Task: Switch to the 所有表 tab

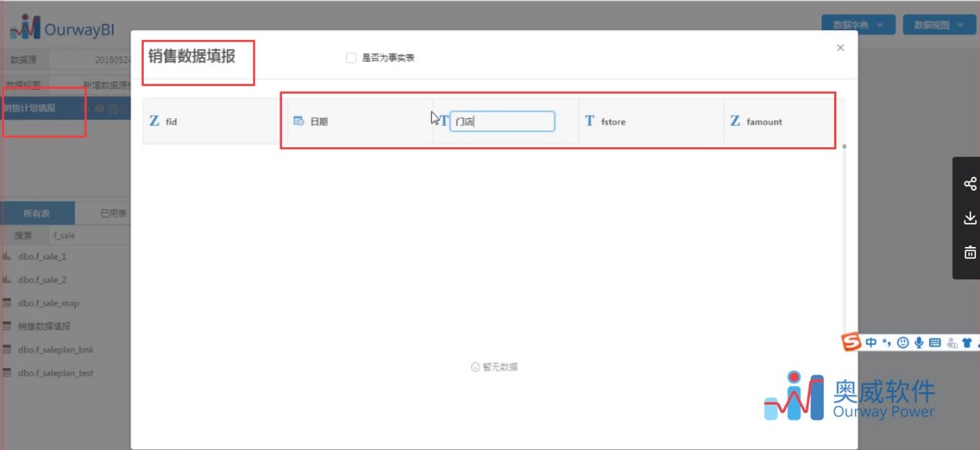Action: tap(37, 213)
